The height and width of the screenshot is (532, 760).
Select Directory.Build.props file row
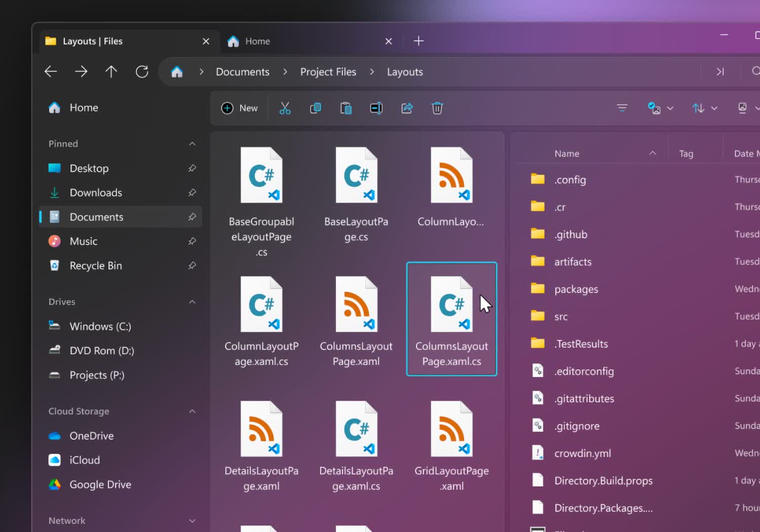(638, 480)
